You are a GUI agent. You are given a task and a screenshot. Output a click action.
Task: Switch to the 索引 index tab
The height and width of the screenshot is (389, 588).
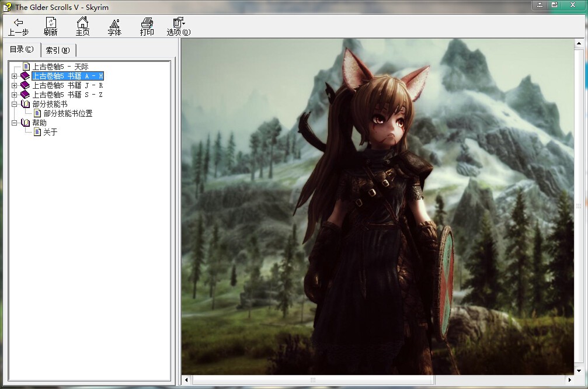coord(58,50)
